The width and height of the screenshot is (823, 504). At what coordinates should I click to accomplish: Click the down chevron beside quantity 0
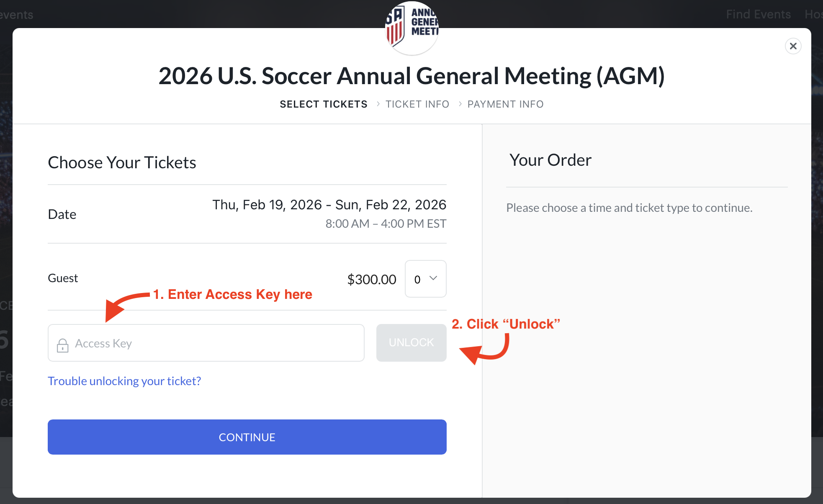(x=433, y=278)
